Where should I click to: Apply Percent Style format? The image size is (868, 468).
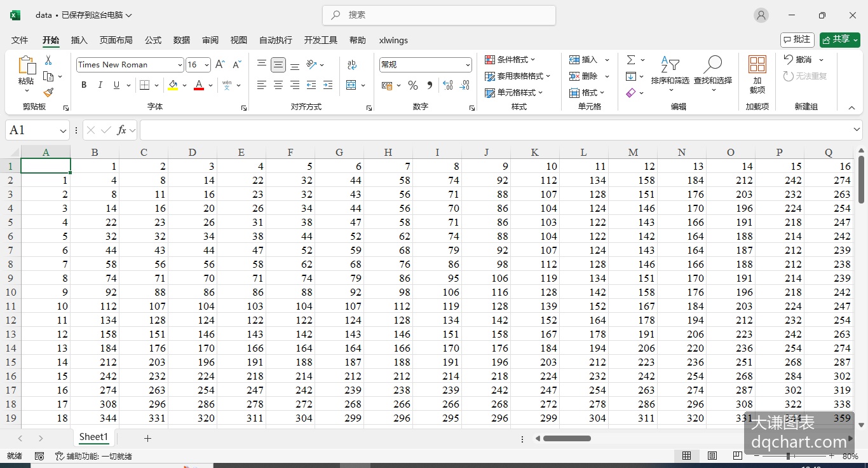point(413,85)
